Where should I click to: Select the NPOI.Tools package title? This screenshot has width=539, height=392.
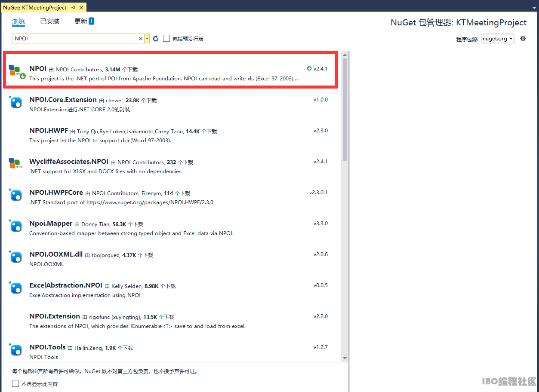47,347
